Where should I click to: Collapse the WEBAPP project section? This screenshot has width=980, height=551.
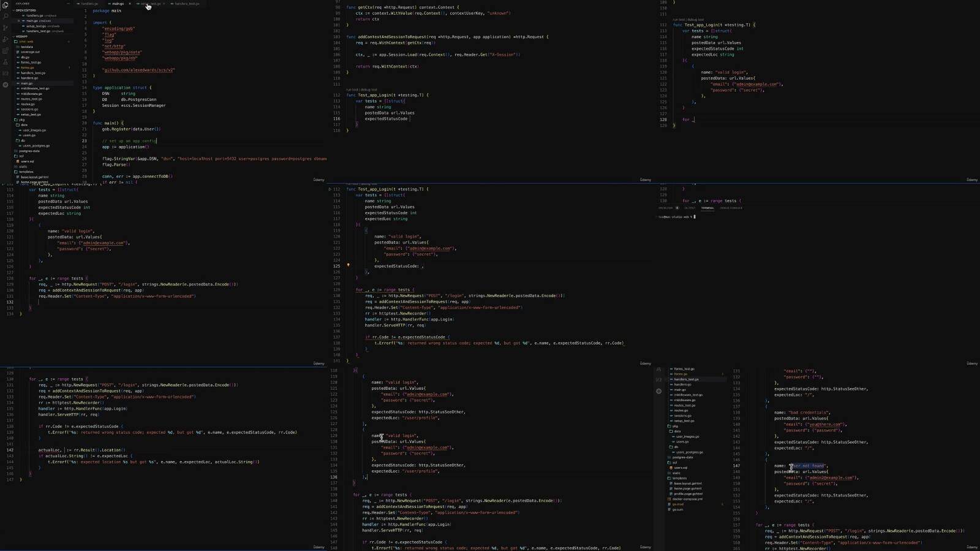click(21, 36)
